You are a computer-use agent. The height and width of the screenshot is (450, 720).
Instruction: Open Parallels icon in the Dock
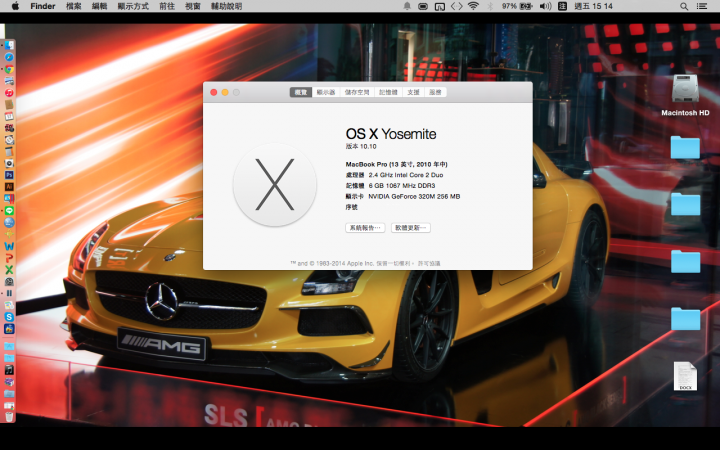point(9,293)
